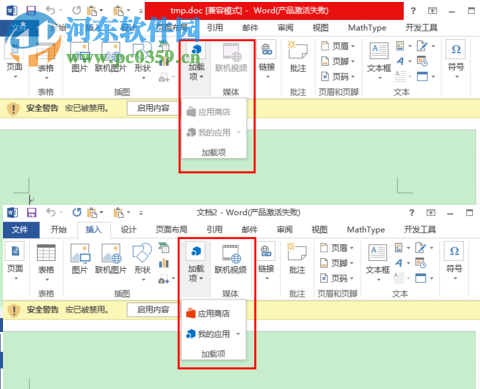This screenshot has width=480, height=389.
Task: Click the Undo arrow in the tmp.doc window
Action: coord(51,10)
